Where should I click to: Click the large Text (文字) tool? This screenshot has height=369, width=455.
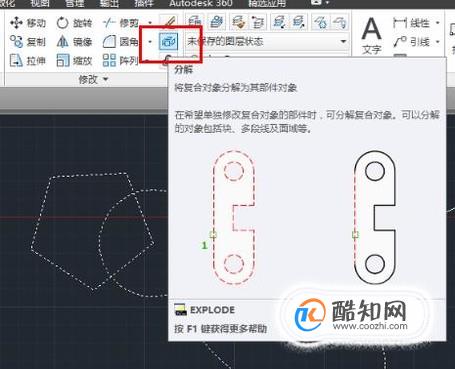point(372,36)
